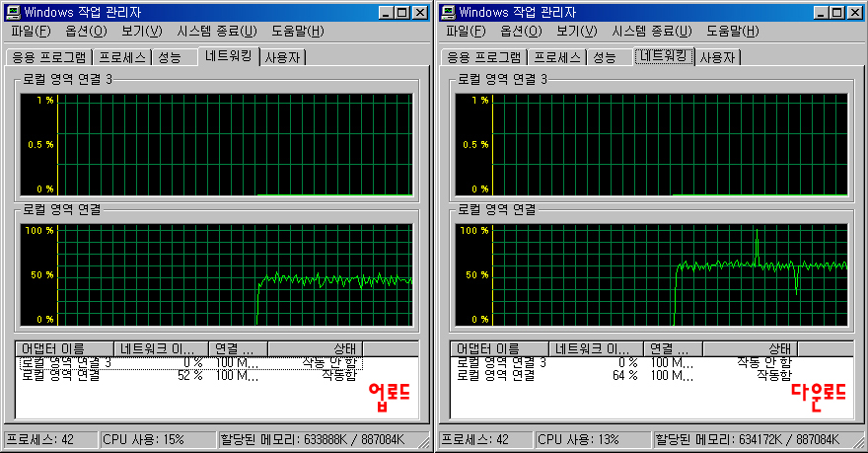Select 네트워킹 tab in left window
The height and width of the screenshot is (453, 868).
[229, 56]
